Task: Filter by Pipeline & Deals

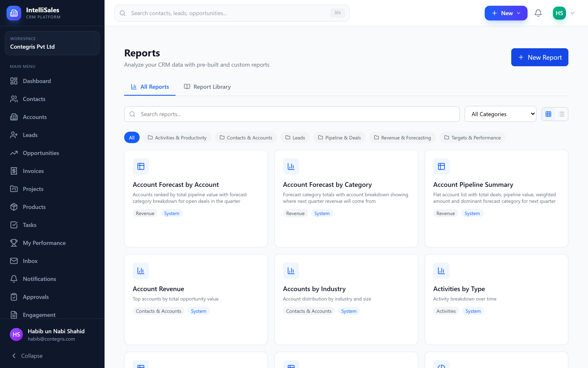Action: 339,138
